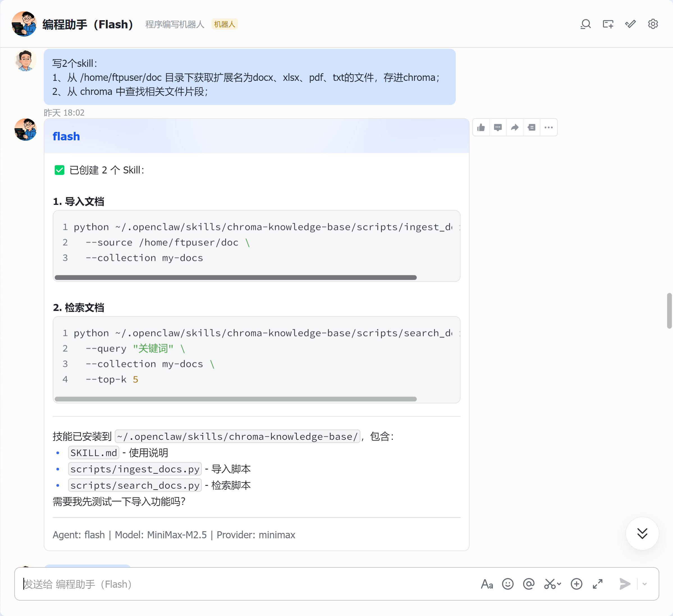Forward the flash message with share arrow

click(515, 127)
